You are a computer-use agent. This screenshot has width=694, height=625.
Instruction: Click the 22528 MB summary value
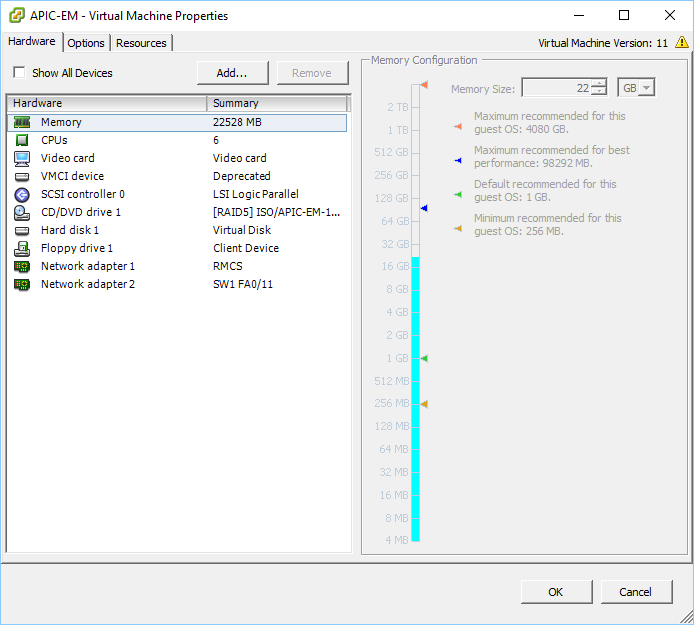pyautogui.click(x=237, y=122)
